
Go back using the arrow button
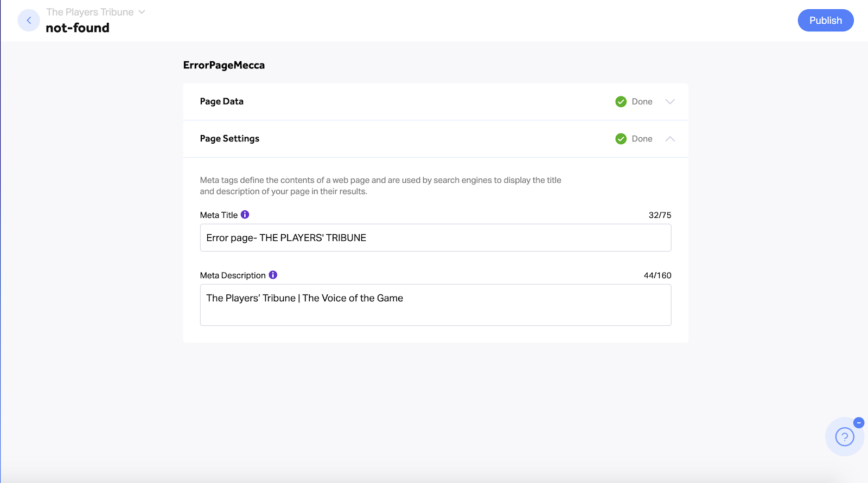pyautogui.click(x=29, y=21)
